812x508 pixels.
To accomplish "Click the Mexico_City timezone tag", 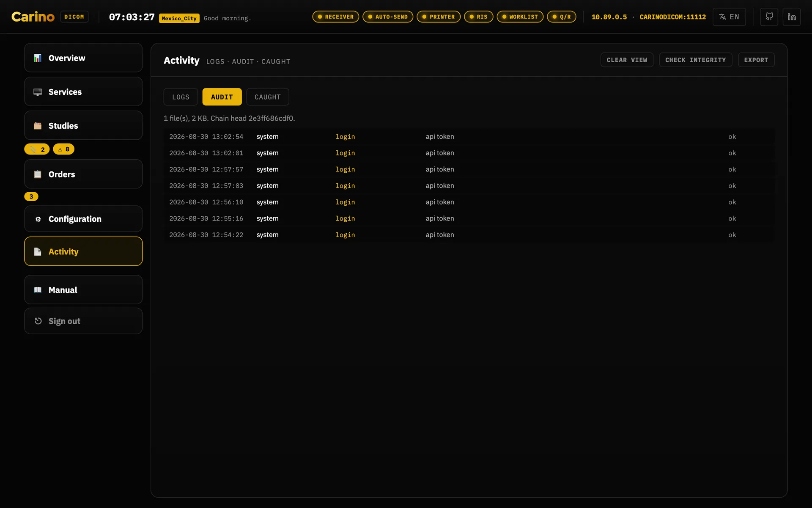I will pyautogui.click(x=179, y=19).
